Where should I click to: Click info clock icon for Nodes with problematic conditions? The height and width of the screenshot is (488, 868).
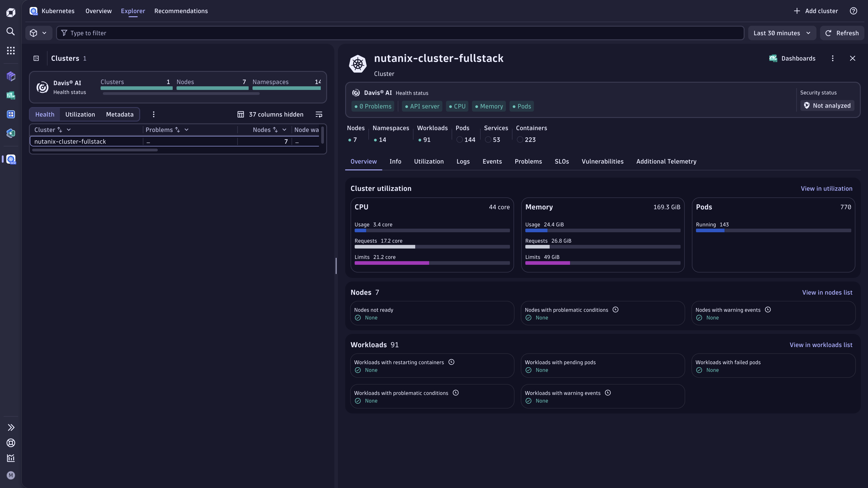615,310
